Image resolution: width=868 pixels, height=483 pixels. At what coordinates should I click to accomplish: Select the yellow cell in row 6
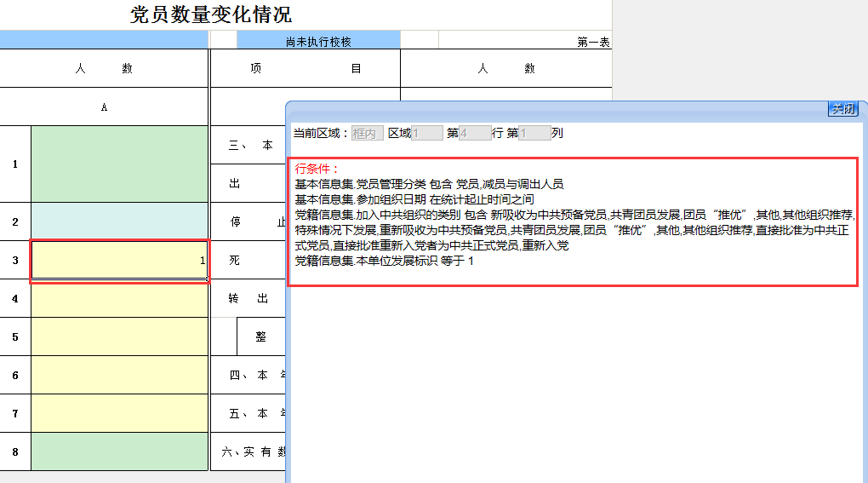[120, 375]
